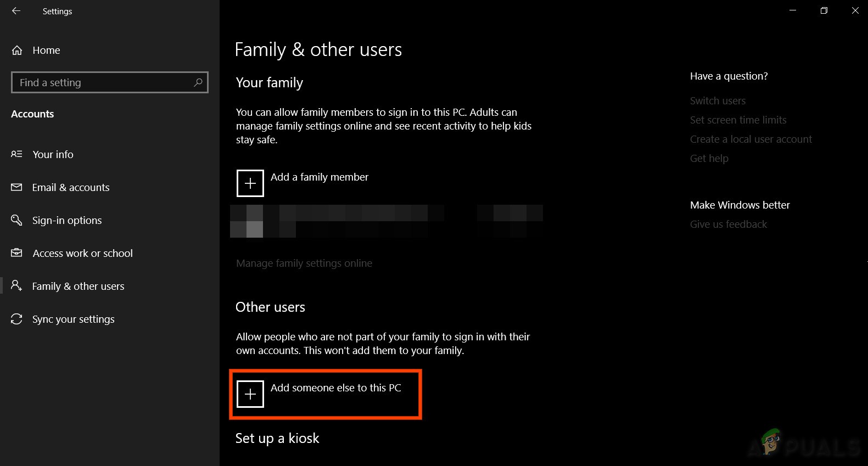Click the Sign-in options key icon
Image resolution: width=868 pixels, height=466 pixels.
click(x=16, y=220)
